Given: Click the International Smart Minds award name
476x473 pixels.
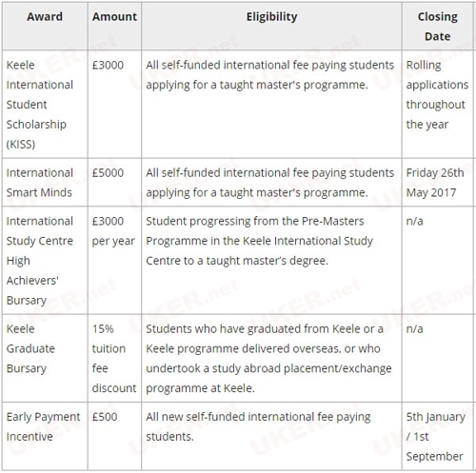Looking at the screenshot, I should coord(40,183).
